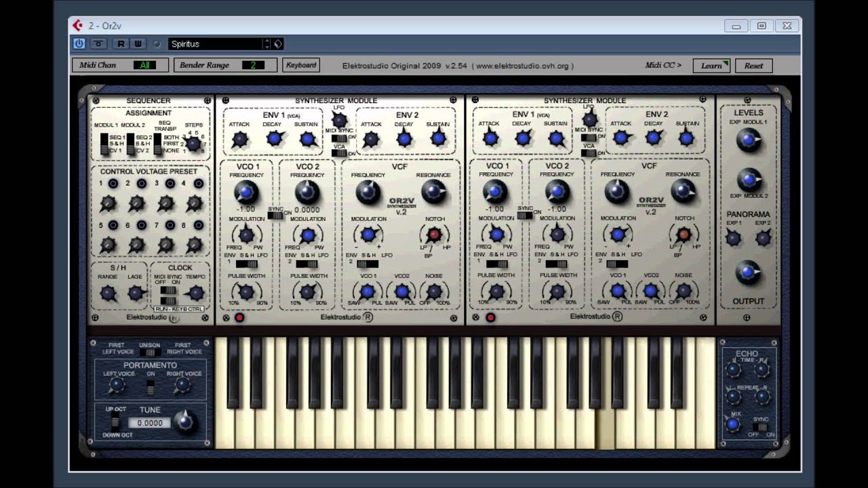Click the S/H RANGE knob

click(107, 293)
